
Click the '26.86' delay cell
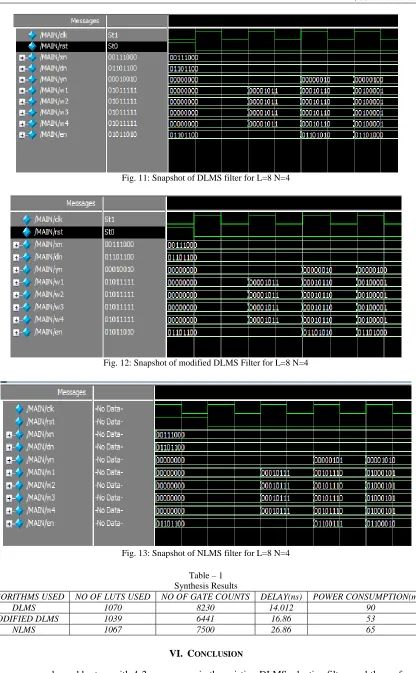pos(281,630)
